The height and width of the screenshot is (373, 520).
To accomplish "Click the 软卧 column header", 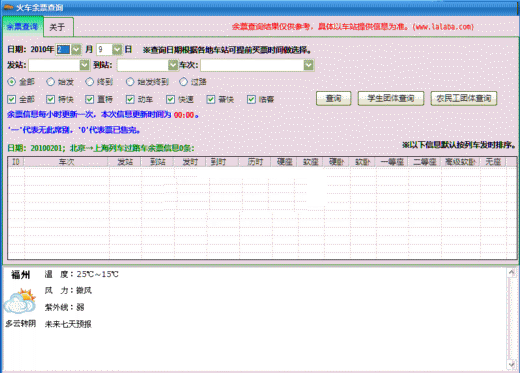I will point(362,162).
